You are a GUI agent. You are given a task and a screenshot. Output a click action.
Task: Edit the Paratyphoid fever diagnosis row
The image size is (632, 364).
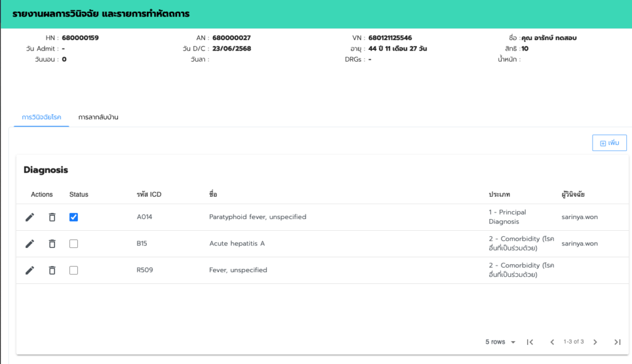pyautogui.click(x=30, y=217)
